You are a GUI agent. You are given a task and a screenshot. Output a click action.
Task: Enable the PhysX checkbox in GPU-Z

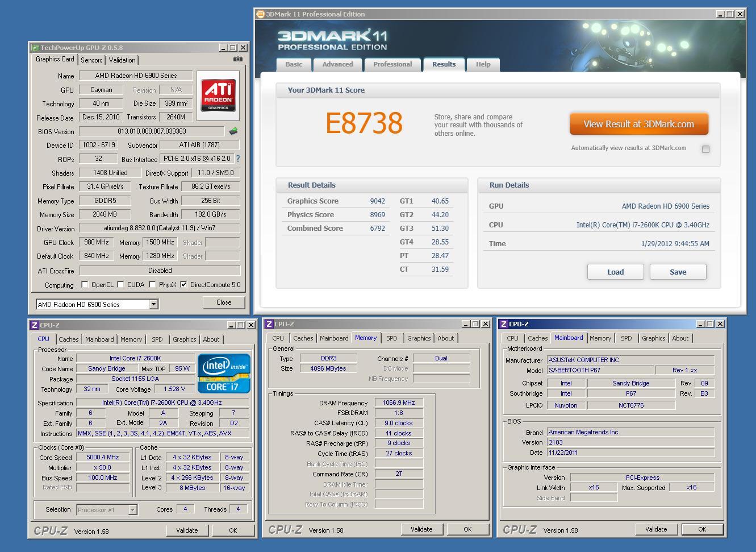pyautogui.click(x=152, y=285)
